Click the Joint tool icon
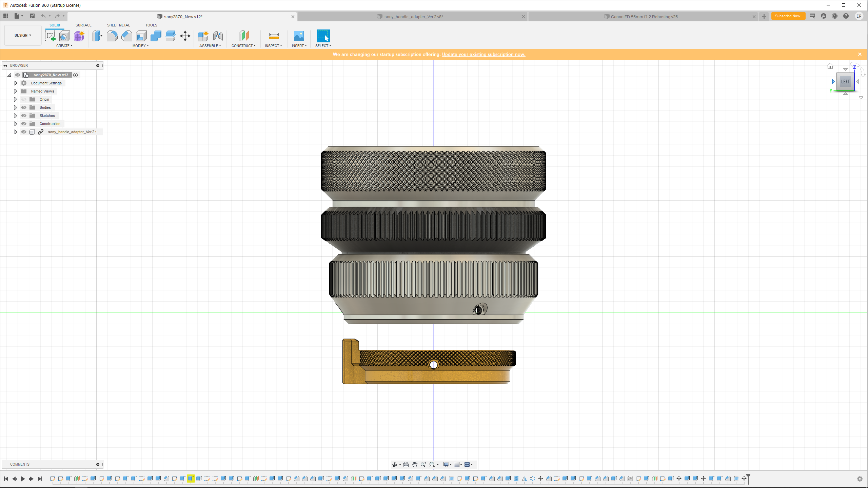Image resolution: width=868 pixels, height=488 pixels. click(x=218, y=36)
